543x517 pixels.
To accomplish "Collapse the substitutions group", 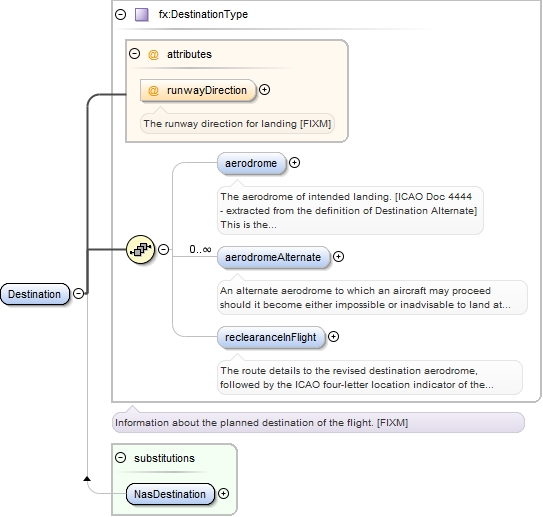I will click(x=121, y=458).
